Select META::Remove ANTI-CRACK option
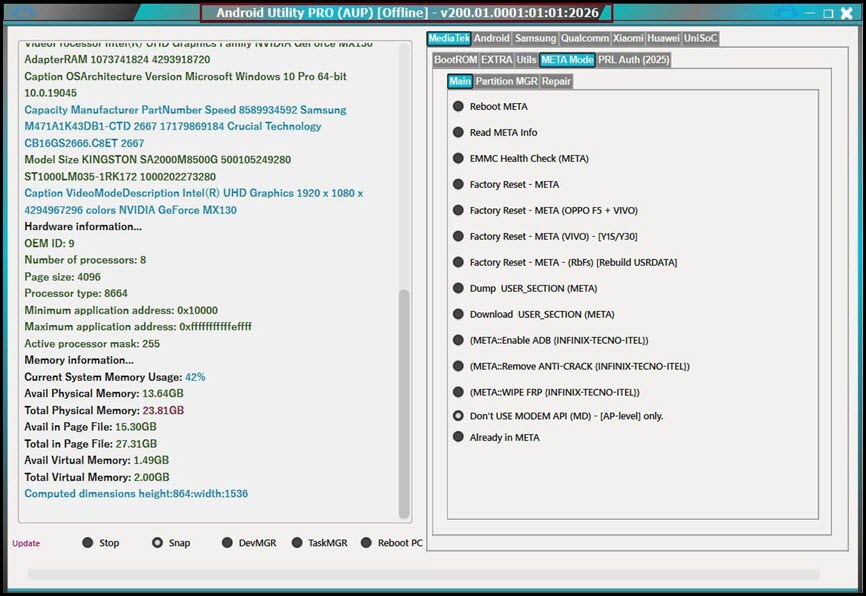Screen dimensions: 866x596 [x=571, y=366]
